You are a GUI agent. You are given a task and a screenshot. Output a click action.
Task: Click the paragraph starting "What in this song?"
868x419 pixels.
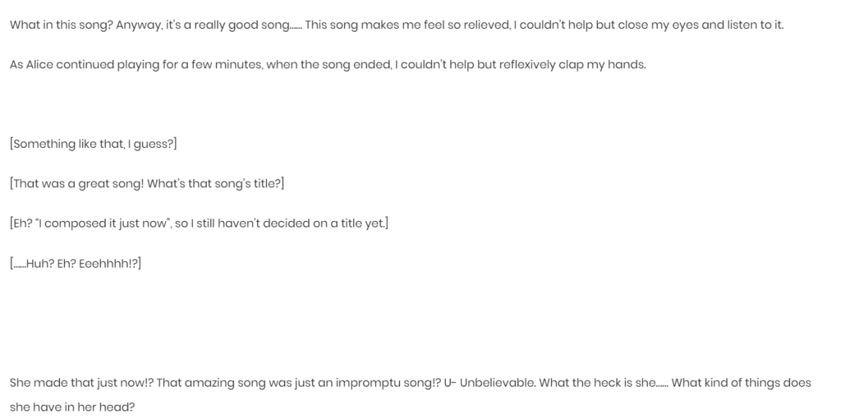(x=396, y=25)
